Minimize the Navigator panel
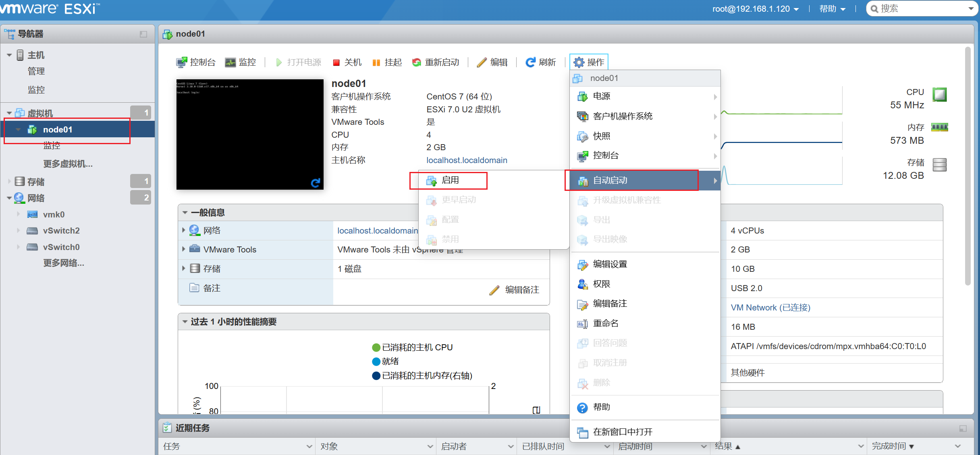 pos(143,34)
